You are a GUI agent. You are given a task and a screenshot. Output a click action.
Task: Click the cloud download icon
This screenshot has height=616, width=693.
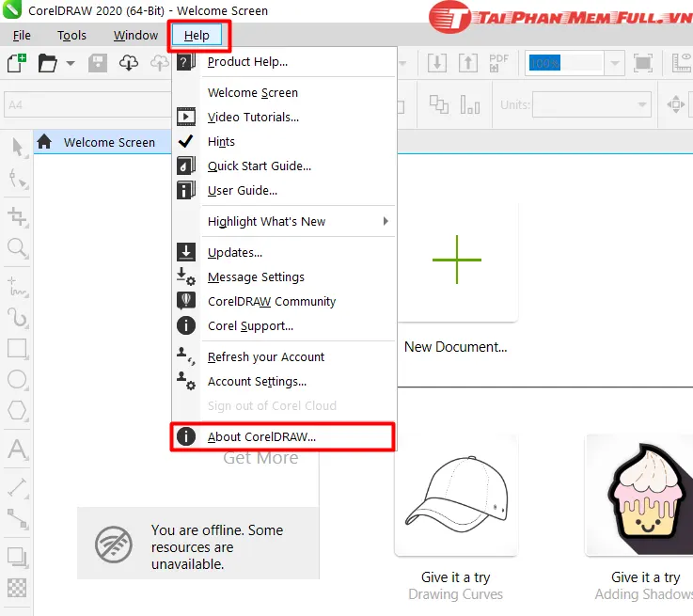[x=129, y=63]
